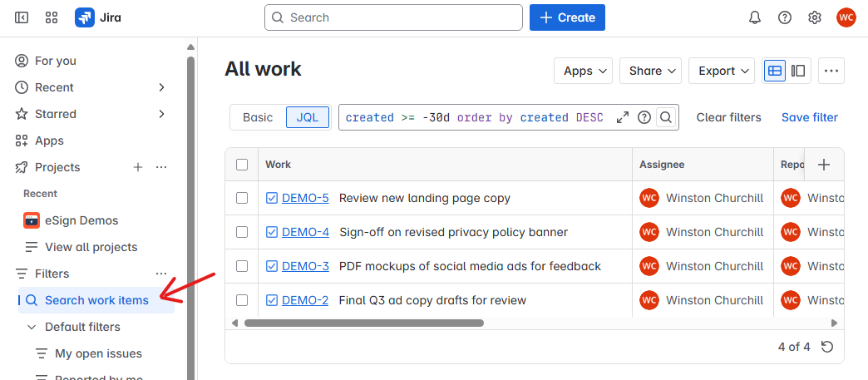Open Starred in the sidebar
Image resolution: width=868 pixels, height=380 pixels.
click(x=56, y=114)
